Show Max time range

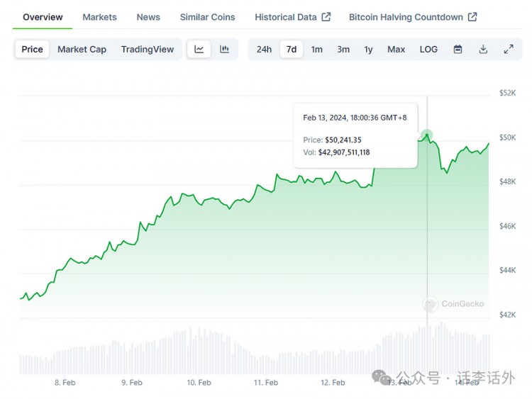point(396,50)
